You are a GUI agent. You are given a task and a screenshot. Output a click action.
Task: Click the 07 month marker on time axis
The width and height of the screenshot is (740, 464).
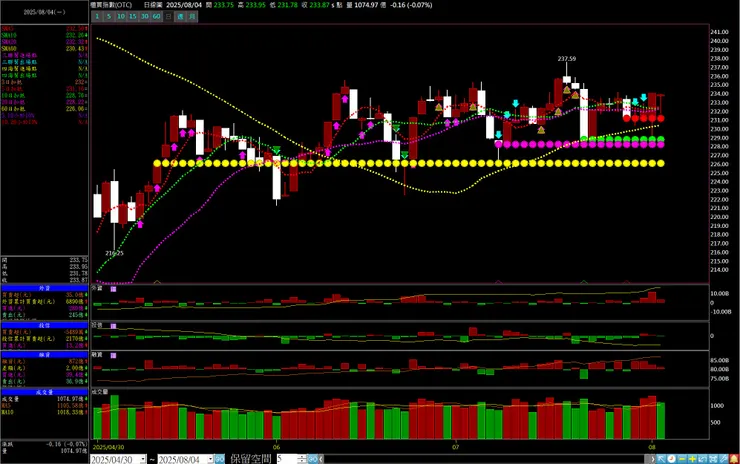455,447
